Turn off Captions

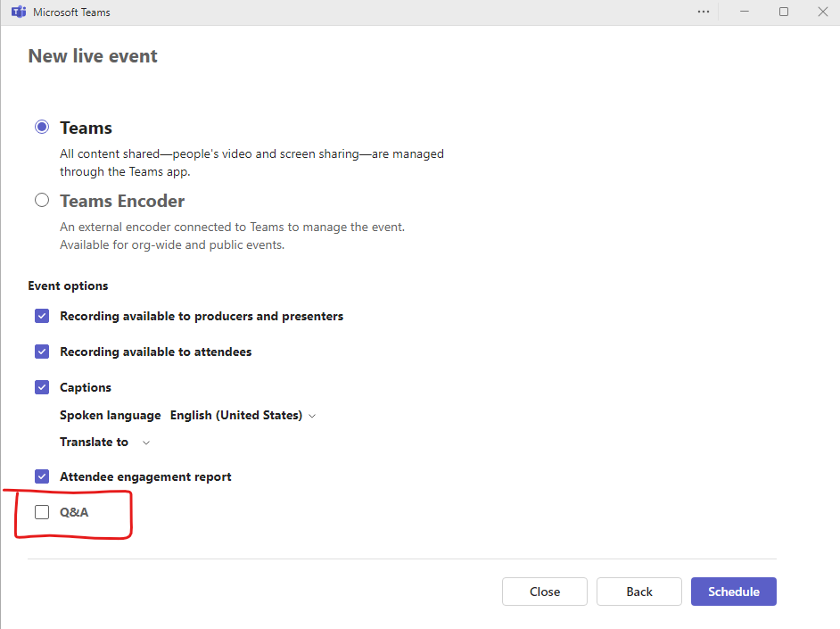click(x=41, y=386)
